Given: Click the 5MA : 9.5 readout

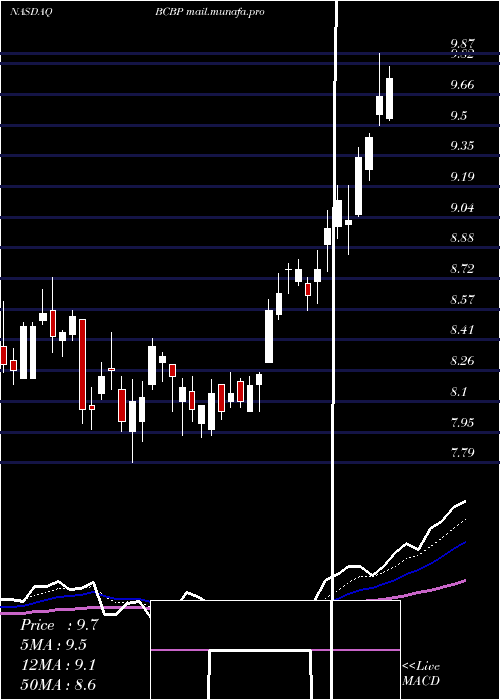Looking at the screenshot, I should pyautogui.click(x=54, y=645).
